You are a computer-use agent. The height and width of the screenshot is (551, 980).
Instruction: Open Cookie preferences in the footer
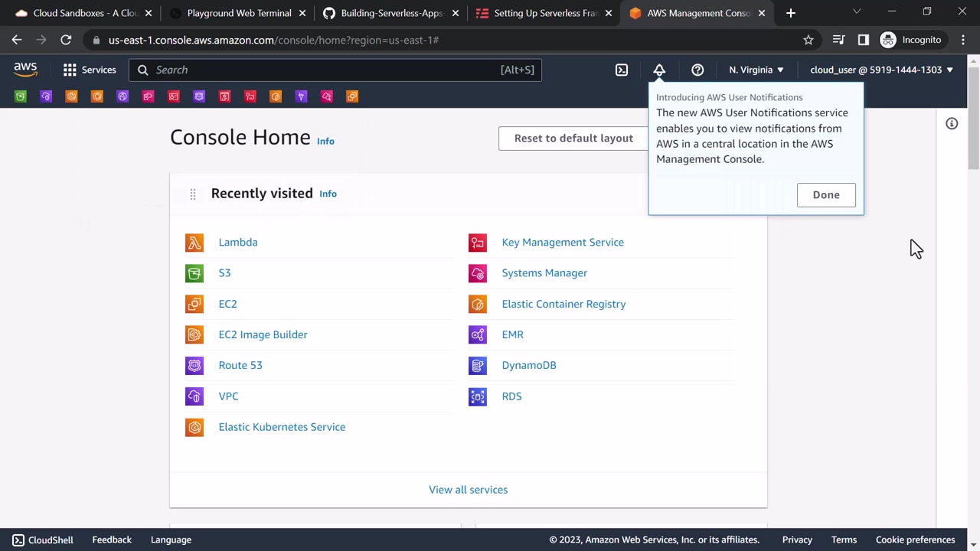pos(915,540)
